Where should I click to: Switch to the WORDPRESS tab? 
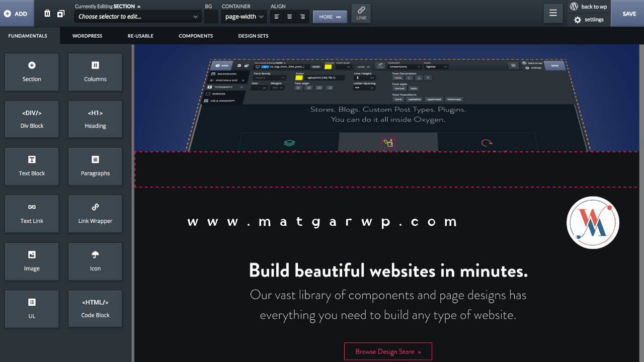87,36
